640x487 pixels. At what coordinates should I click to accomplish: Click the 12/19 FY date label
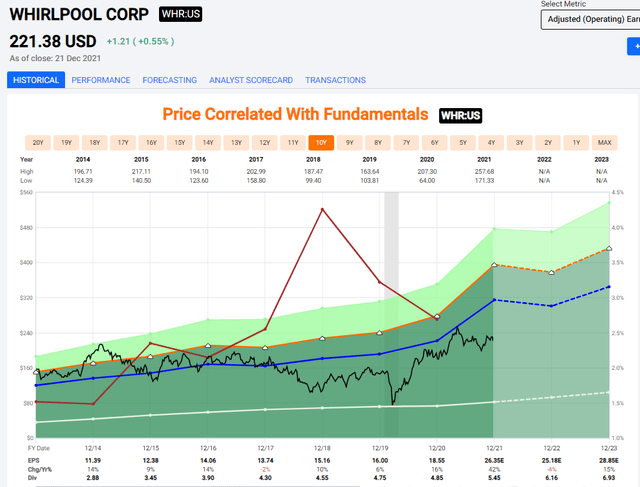click(380, 448)
